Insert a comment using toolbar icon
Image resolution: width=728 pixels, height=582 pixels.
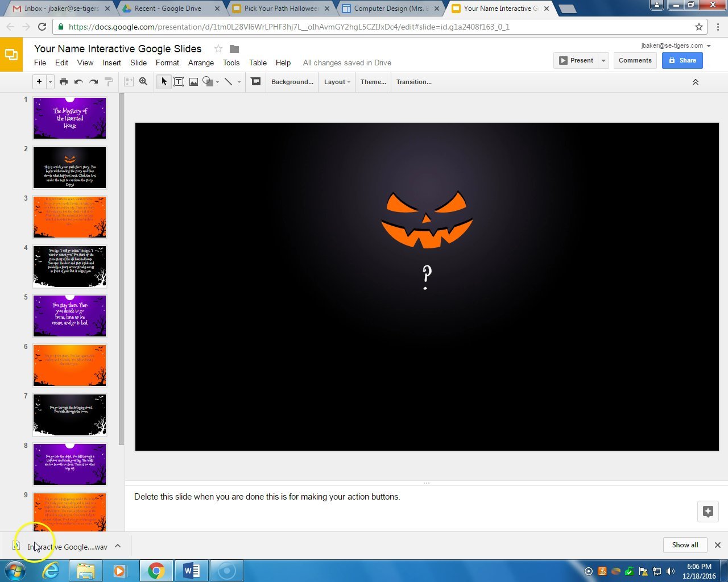tap(256, 82)
